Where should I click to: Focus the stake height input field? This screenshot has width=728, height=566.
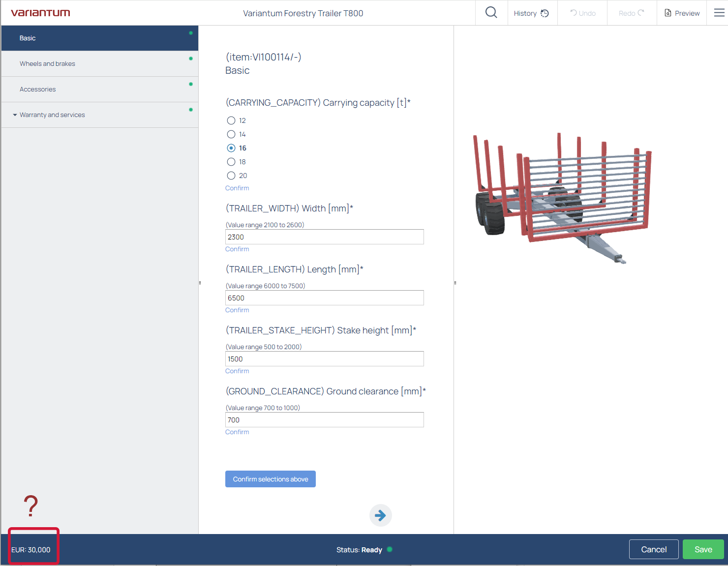325,358
